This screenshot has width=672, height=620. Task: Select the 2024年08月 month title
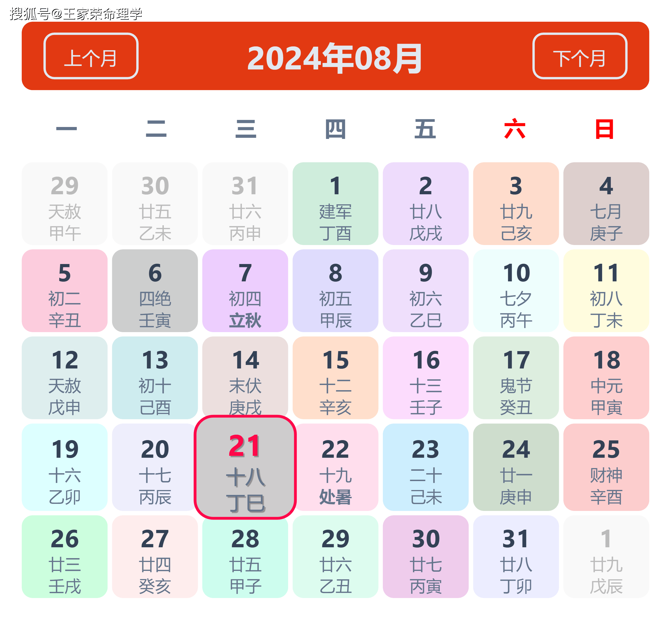pyautogui.click(x=335, y=58)
